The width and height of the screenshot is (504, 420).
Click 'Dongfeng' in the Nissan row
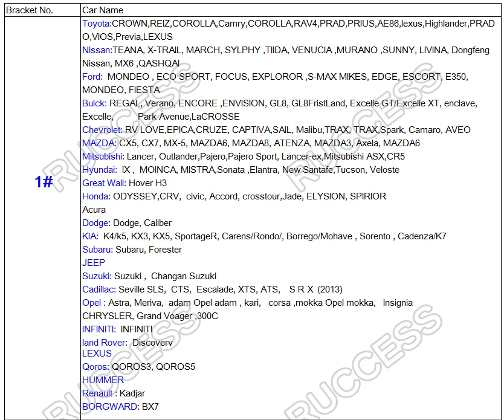pyautogui.click(x=470, y=50)
